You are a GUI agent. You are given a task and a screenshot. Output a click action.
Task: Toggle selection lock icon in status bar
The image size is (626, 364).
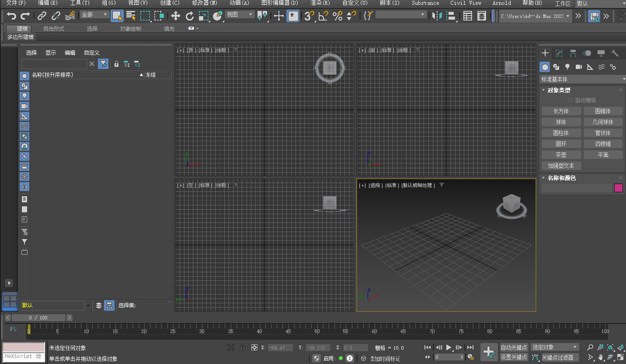[243, 348]
